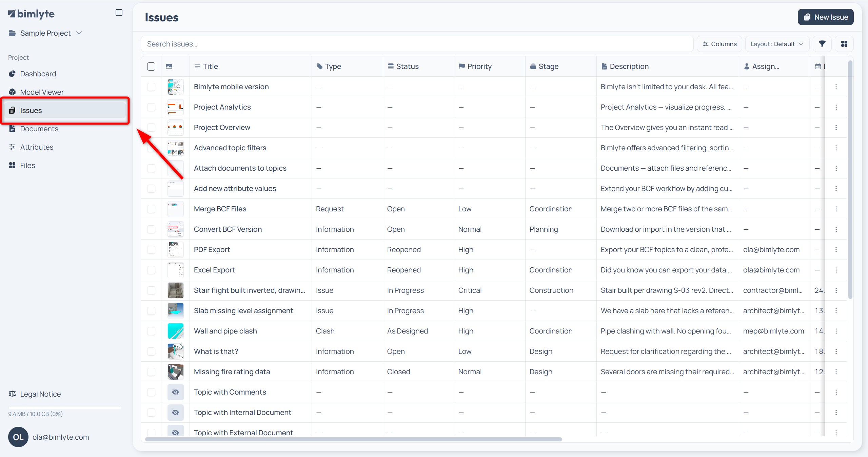Open row menu for Missing fire rating data
This screenshot has height=457, width=868.
836,372
